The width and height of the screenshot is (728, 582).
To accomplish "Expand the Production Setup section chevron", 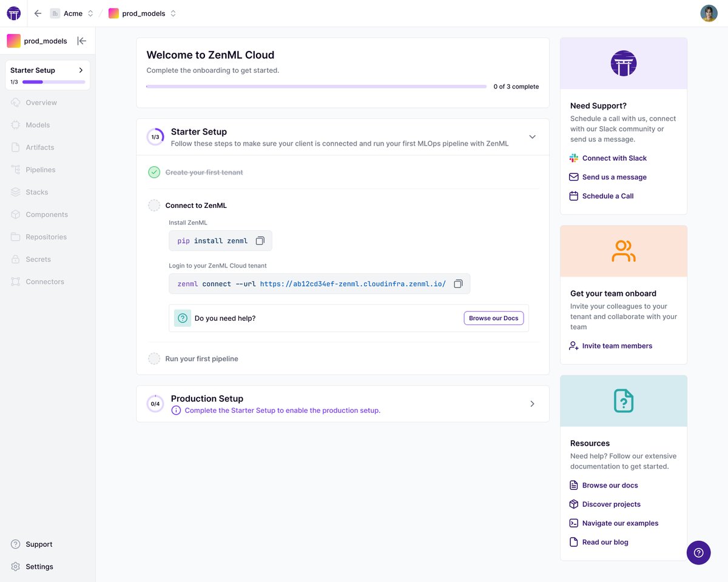I will click(x=532, y=404).
